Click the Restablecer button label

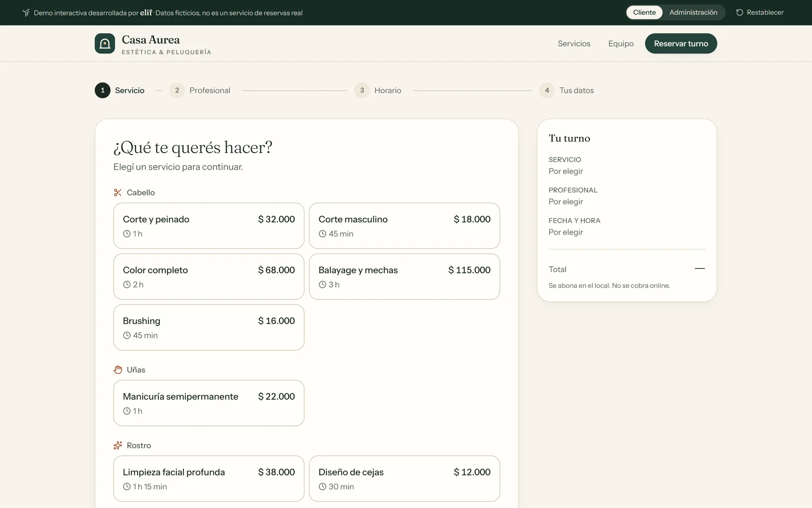(765, 13)
